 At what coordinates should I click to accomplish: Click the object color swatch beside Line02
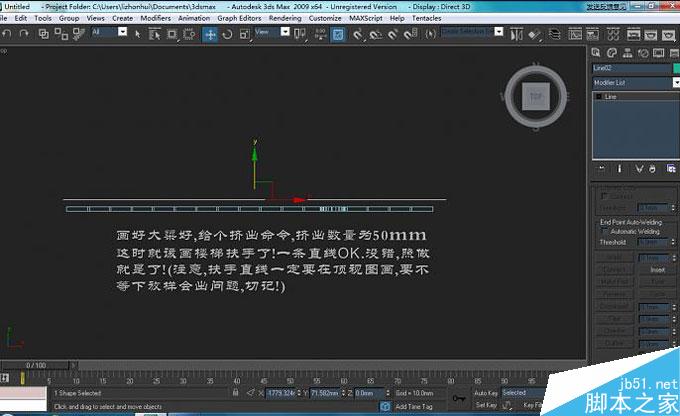pyautogui.click(x=676, y=68)
